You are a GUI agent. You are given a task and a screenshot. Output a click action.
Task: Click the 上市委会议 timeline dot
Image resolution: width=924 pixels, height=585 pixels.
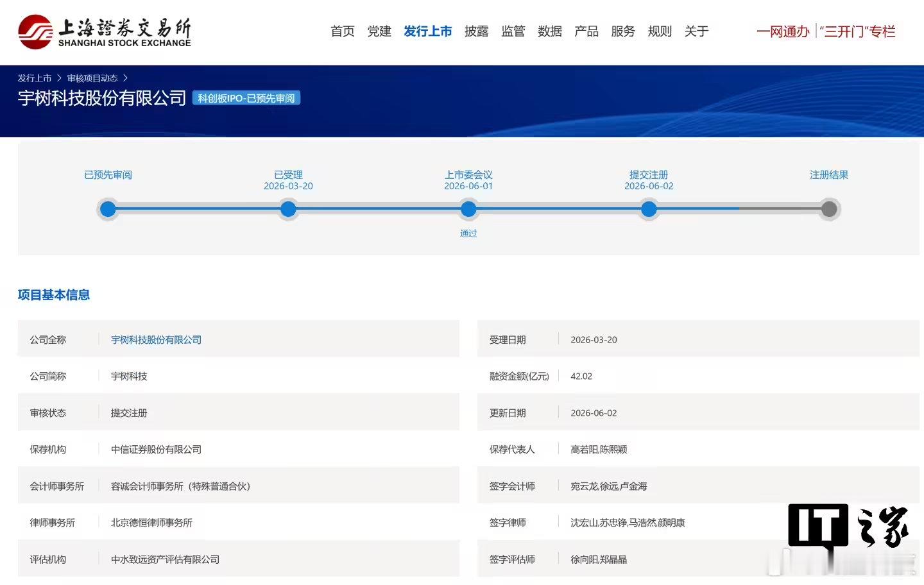pyautogui.click(x=468, y=209)
